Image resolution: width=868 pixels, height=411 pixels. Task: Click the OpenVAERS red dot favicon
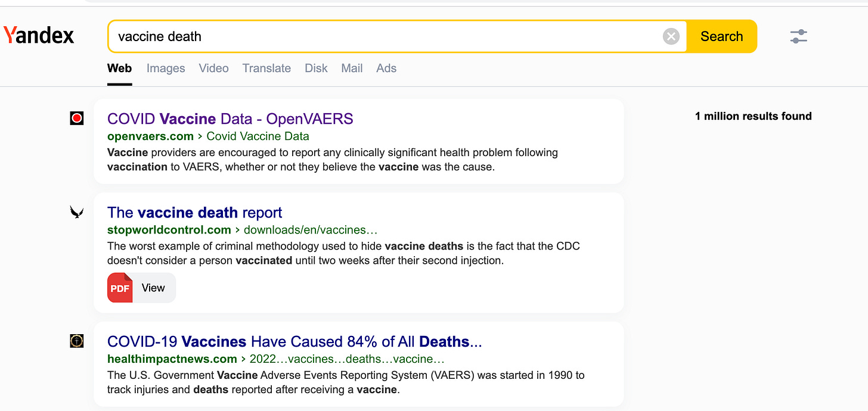click(x=76, y=119)
